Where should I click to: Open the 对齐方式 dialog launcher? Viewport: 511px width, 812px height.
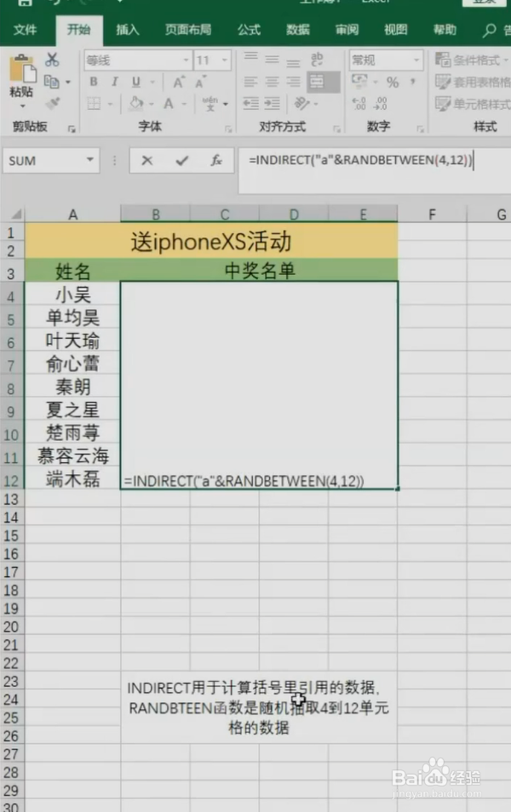[337, 129]
